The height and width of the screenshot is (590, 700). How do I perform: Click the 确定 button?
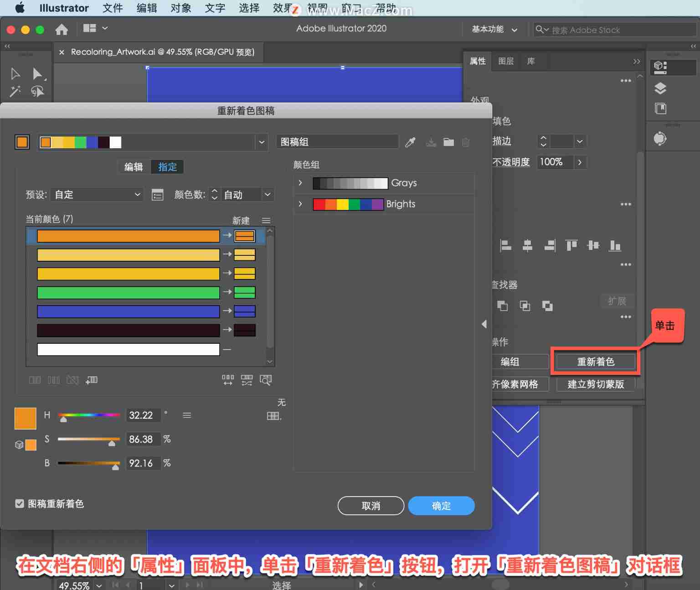(441, 506)
